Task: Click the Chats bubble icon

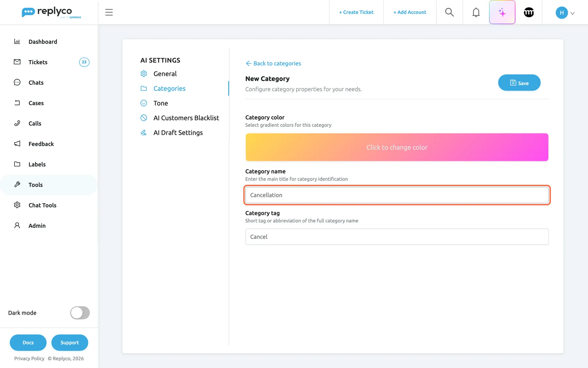Action: (x=17, y=82)
